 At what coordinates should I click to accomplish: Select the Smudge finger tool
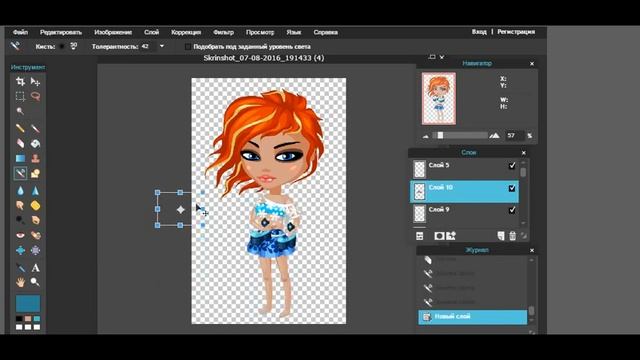coord(20,205)
